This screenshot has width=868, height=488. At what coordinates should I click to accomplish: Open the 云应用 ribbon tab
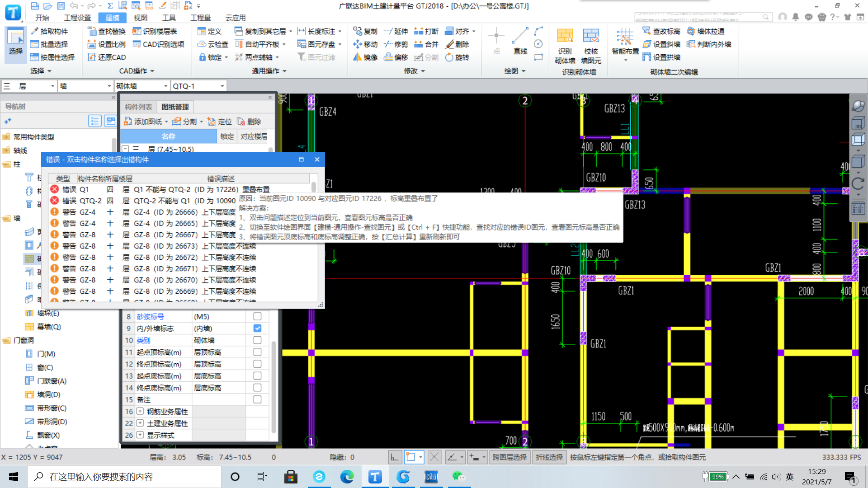tap(236, 18)
